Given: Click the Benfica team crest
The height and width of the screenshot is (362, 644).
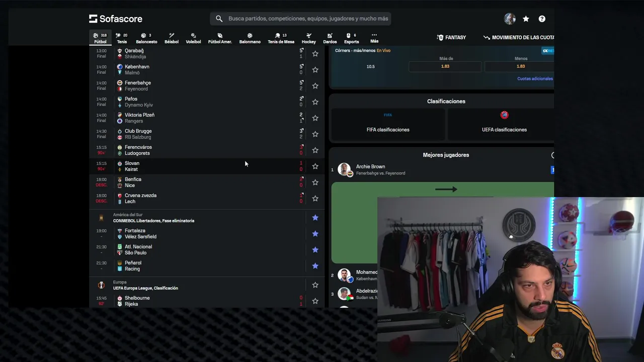Looking at the screenshot, I should (x=120, y=179).
